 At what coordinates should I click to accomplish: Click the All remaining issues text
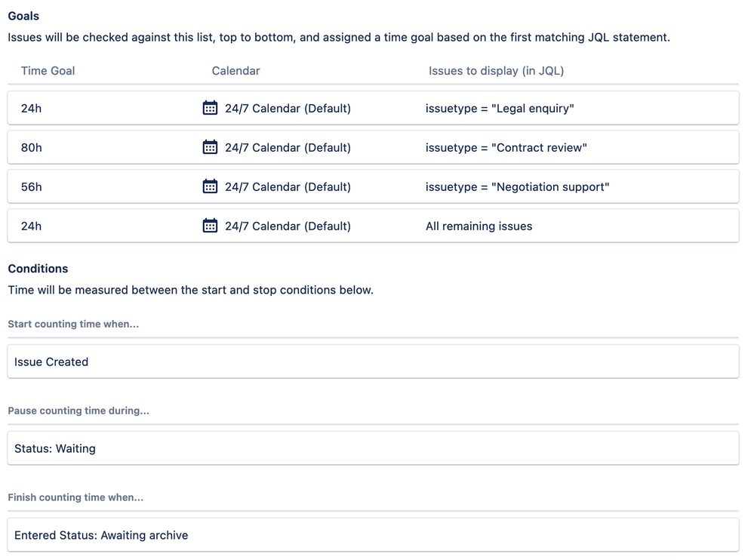[479, 226]
